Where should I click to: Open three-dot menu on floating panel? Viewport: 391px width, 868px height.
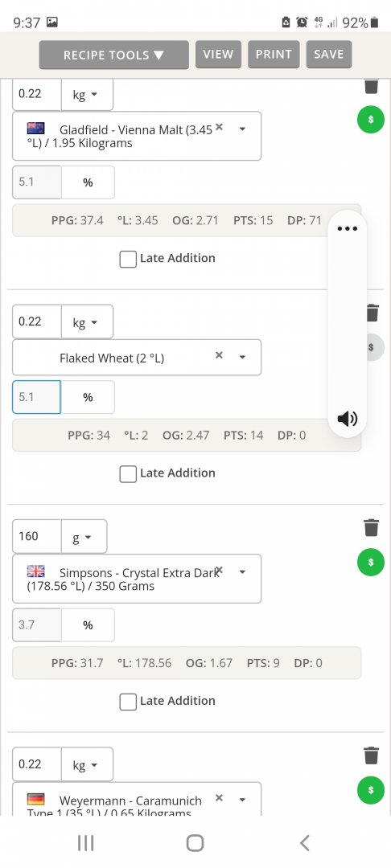pos(348,228)
